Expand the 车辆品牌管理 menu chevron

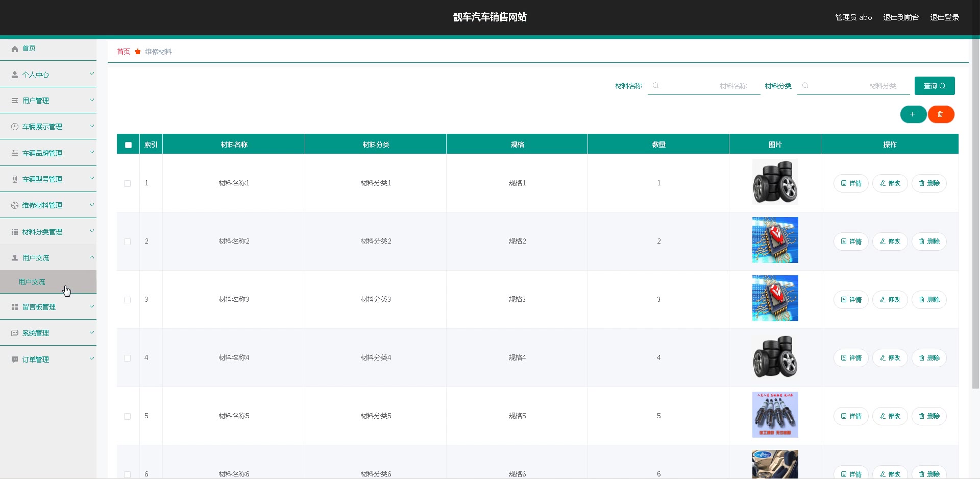coord(92,152)
